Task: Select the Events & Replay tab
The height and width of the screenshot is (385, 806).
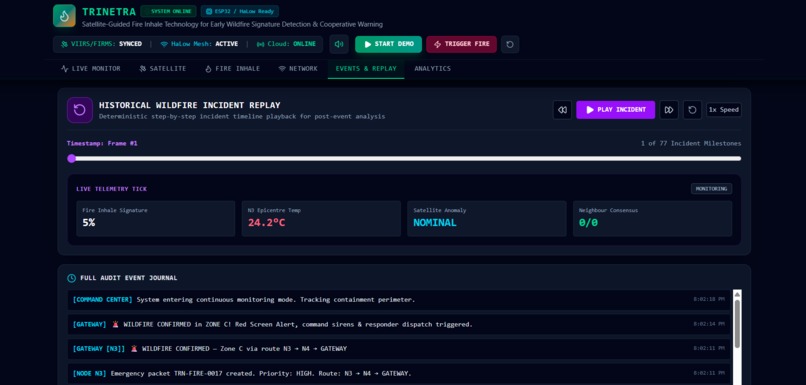Action: (x=366, y=69)
